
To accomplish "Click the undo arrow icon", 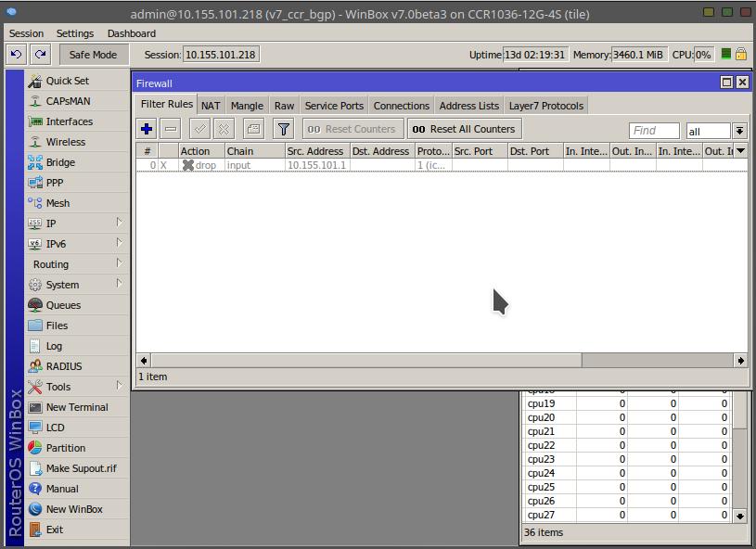I will (15, 55).
